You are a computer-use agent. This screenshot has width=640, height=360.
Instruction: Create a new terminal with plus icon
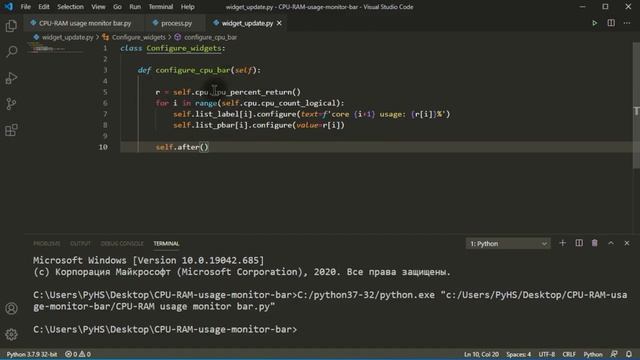point(562,243)
